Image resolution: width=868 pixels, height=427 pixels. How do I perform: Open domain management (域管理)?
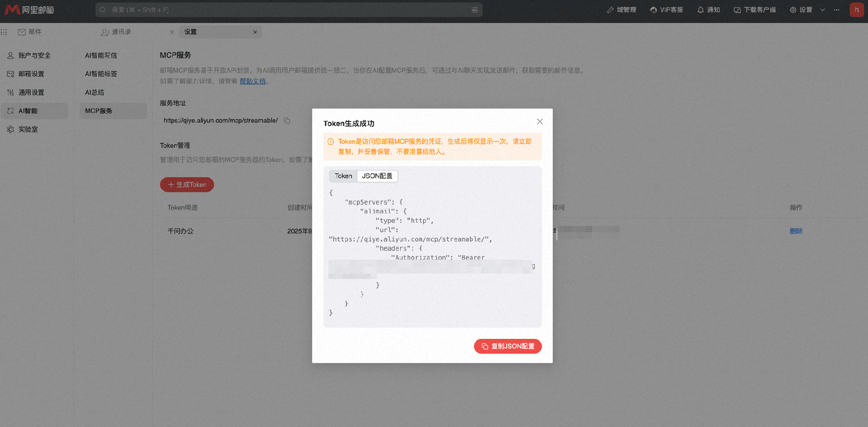click(x=621, y=10)
